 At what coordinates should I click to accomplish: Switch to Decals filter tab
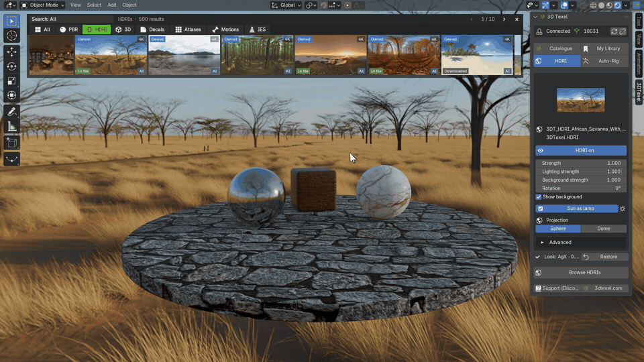pos(152,29)
